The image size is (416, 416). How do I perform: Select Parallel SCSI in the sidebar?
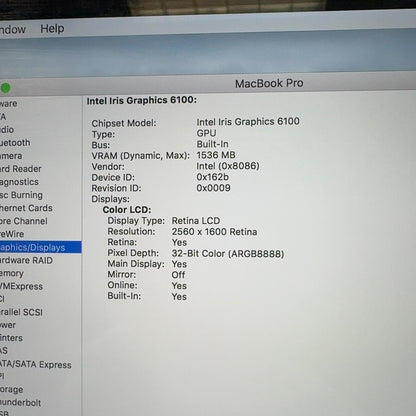coord(21,312)
